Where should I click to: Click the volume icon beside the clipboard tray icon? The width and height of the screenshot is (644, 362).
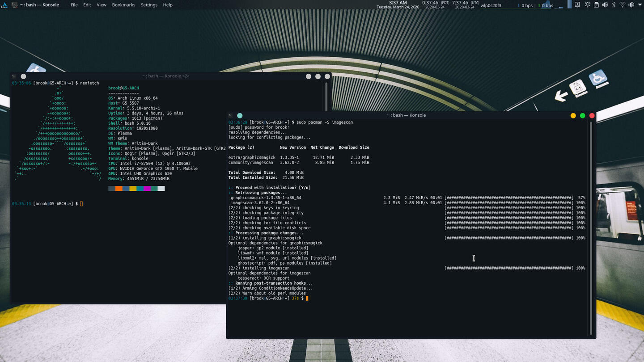(605, 5)
